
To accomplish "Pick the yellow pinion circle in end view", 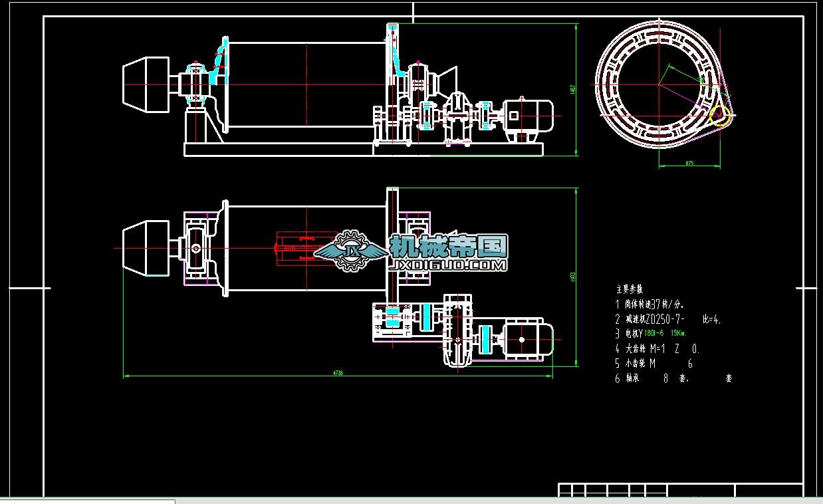I will click(x=719, y=115).
